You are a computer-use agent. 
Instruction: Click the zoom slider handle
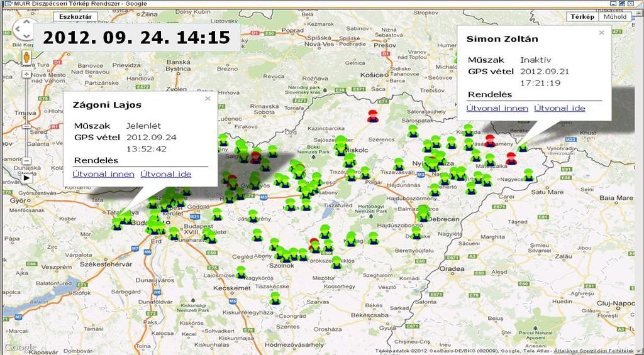point(26,126)
